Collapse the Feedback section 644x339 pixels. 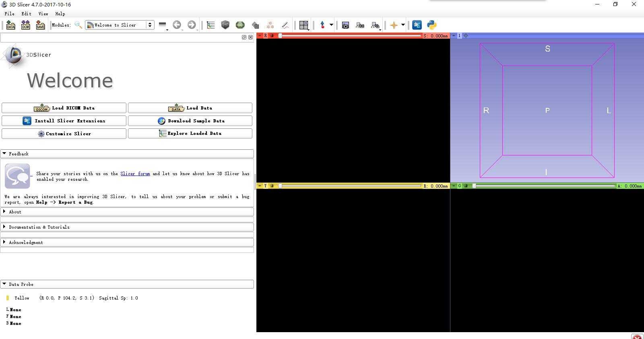(127, 154)
